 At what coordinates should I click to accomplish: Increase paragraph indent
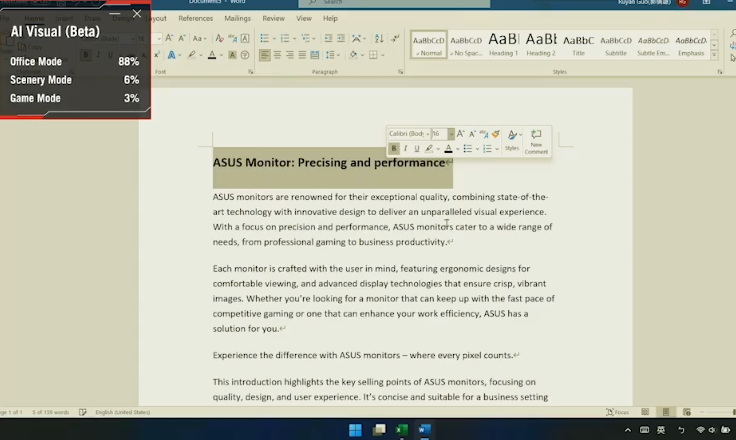coord(341,39)
